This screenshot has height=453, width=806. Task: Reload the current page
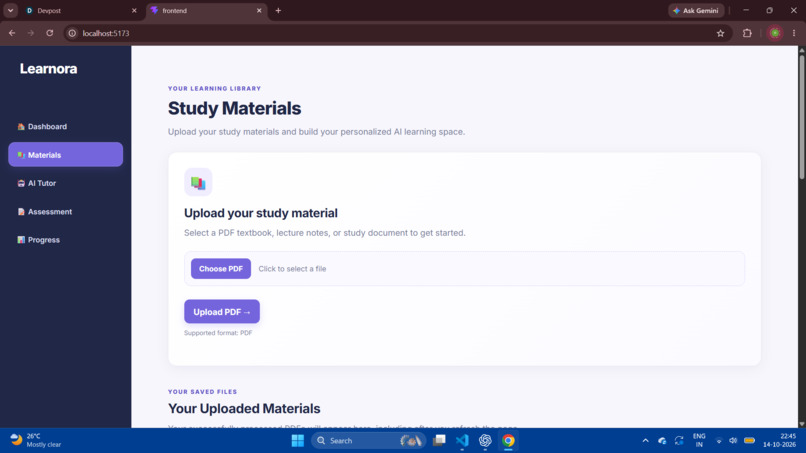pos(50,33)
